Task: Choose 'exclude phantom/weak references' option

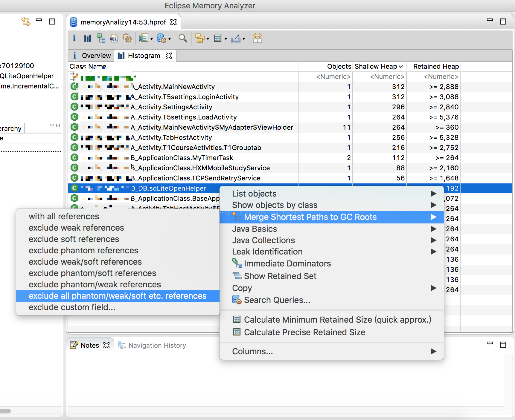Action: click(118, 284)
